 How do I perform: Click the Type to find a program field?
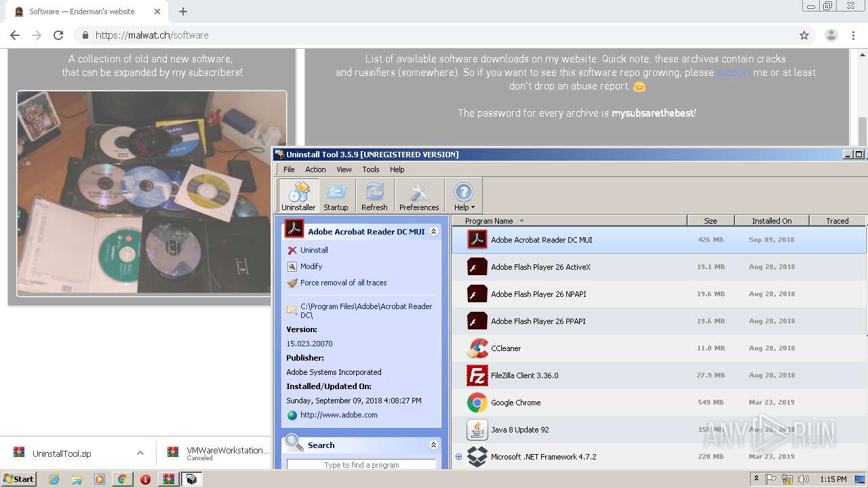(x=361, y=465)
